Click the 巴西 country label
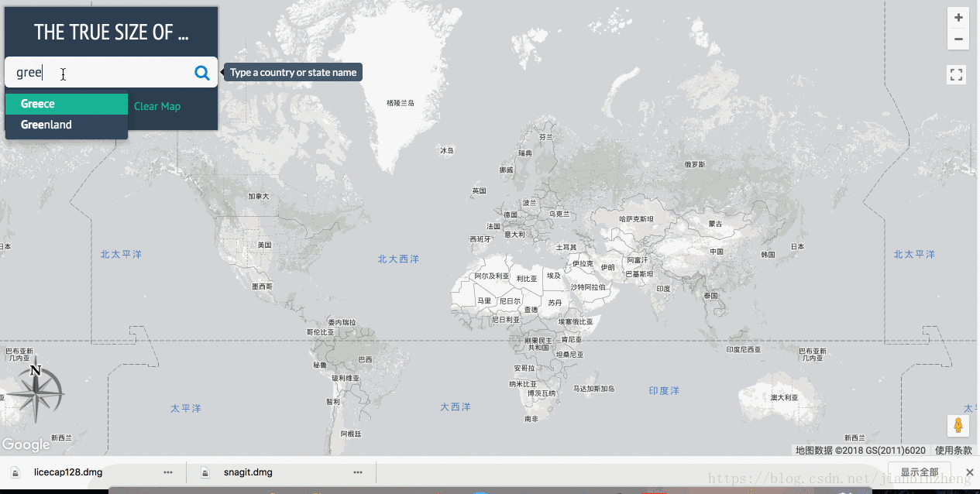980x494 pixels. point(365,359)
